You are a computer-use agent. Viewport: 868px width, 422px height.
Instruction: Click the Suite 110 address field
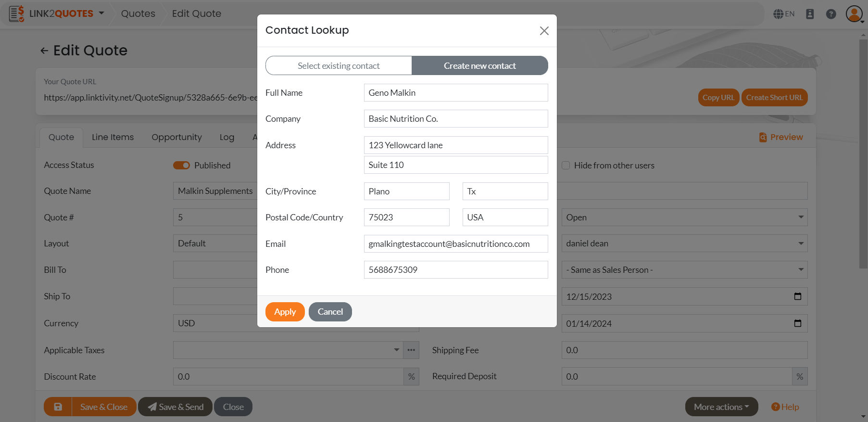pos(456,165)
